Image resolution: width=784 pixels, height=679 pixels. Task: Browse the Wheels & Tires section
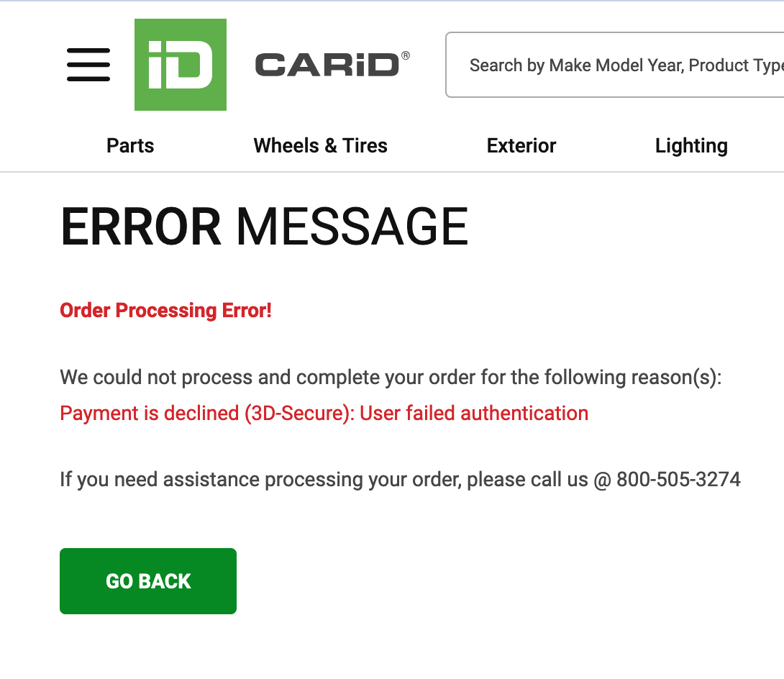[x=320, y=145]
